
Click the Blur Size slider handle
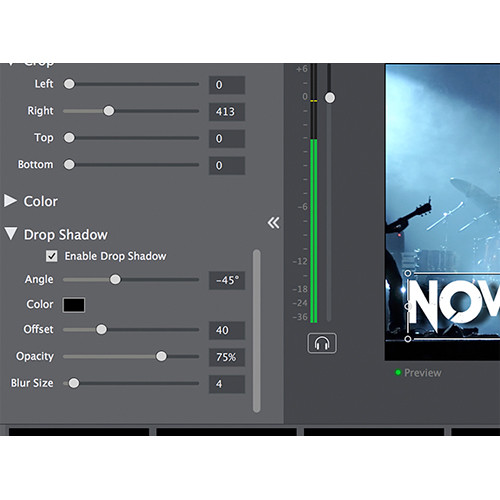[x=74, y=383]
